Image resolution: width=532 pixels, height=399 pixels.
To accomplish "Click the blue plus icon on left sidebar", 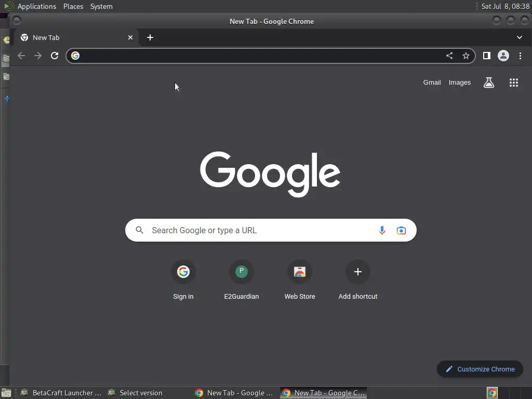I will pyautogui.click(x=7, y=99).
